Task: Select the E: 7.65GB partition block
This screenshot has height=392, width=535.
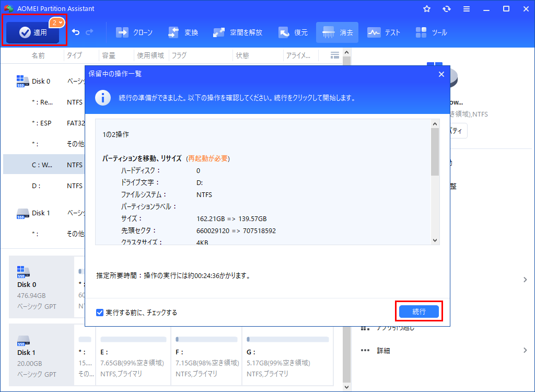Action: click(133, 356)
